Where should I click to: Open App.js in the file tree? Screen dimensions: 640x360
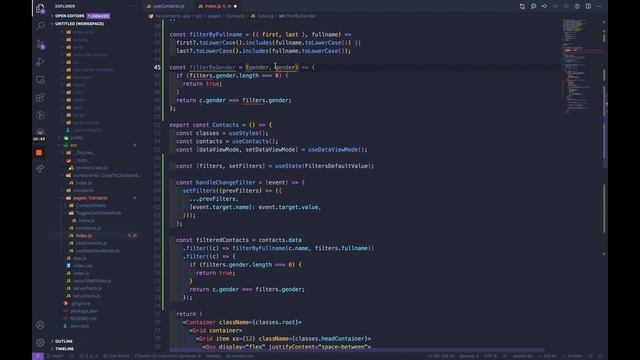pos(80,258)
